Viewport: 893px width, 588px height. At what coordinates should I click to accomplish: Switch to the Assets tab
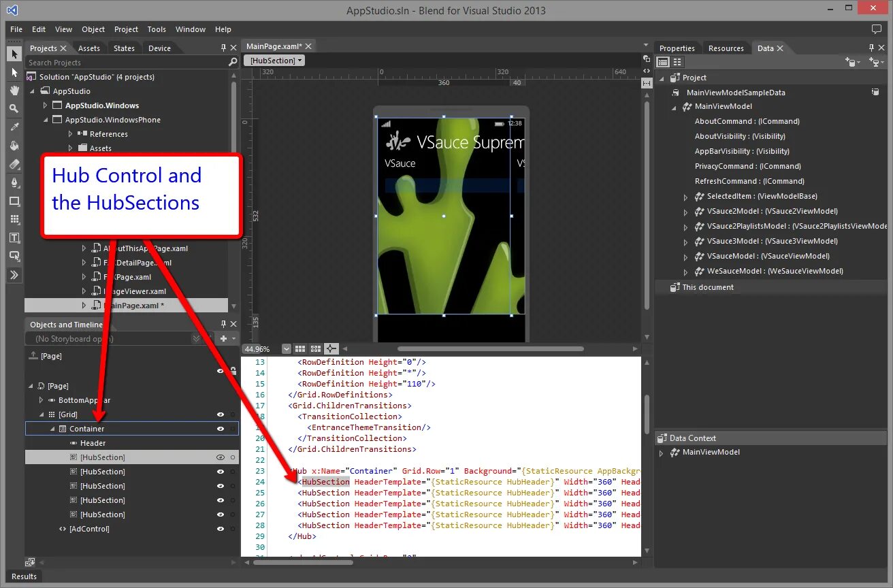pyautogui.click(x=89, y=48)
